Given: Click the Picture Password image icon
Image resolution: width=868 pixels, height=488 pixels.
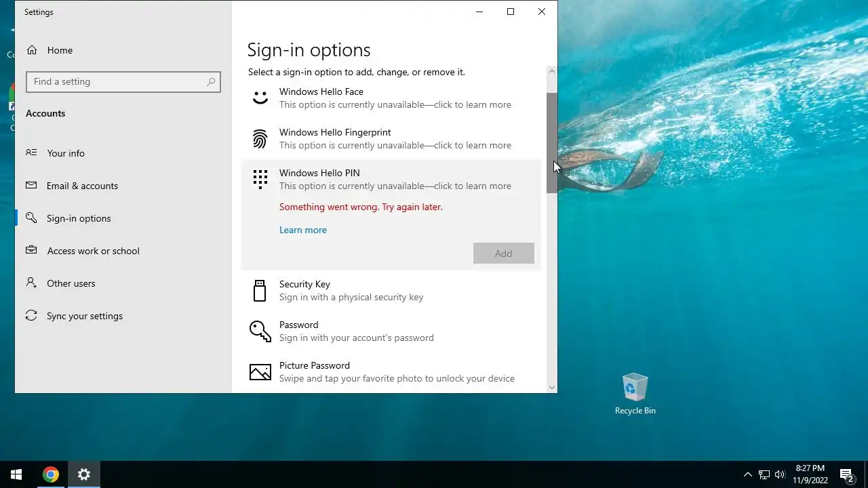Looking at the screenshot, I should (260, 372).
